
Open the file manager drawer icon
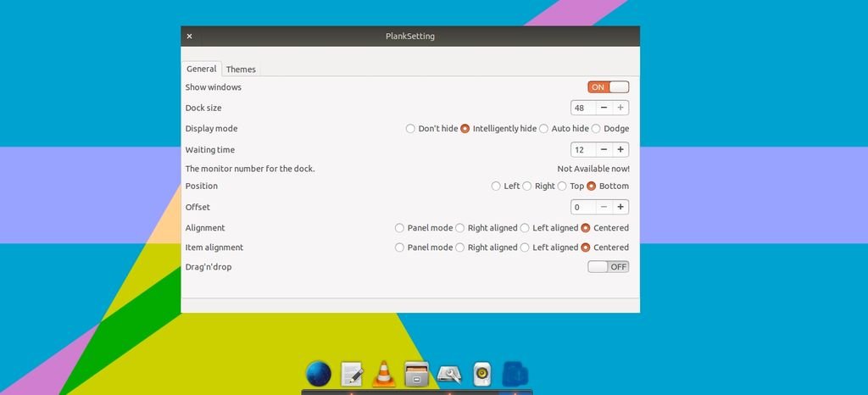click(416, 374)
